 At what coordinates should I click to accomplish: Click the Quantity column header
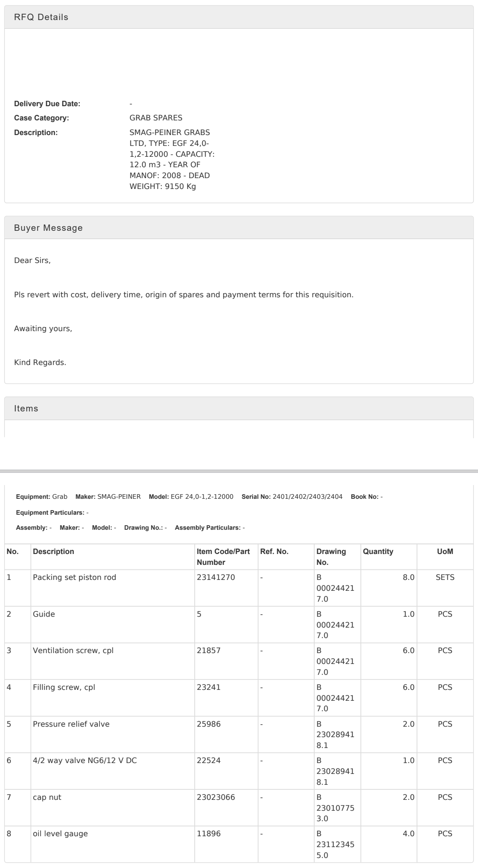point(378,551)
